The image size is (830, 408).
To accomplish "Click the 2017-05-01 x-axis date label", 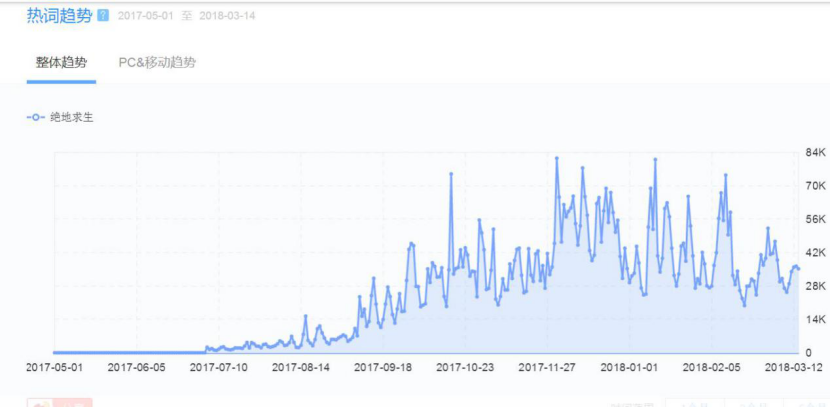I will pyautogui.click(x=54, y=367).
